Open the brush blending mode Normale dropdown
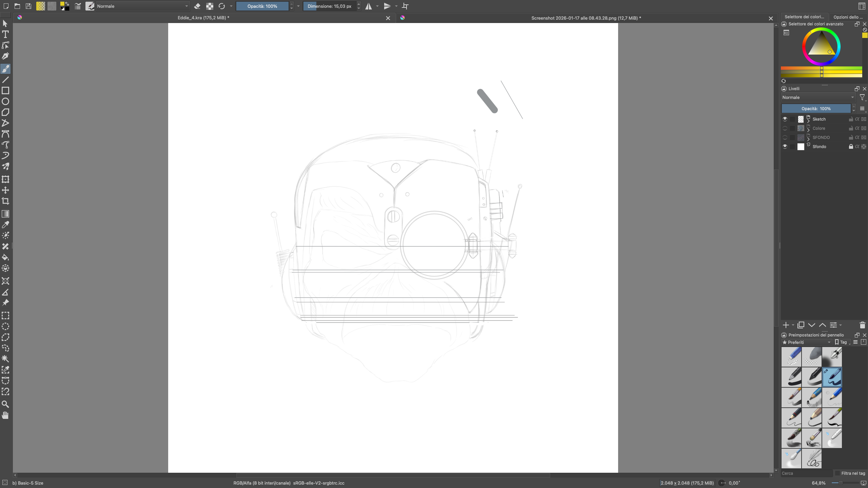Screen dimensions: 868x488 142,6
